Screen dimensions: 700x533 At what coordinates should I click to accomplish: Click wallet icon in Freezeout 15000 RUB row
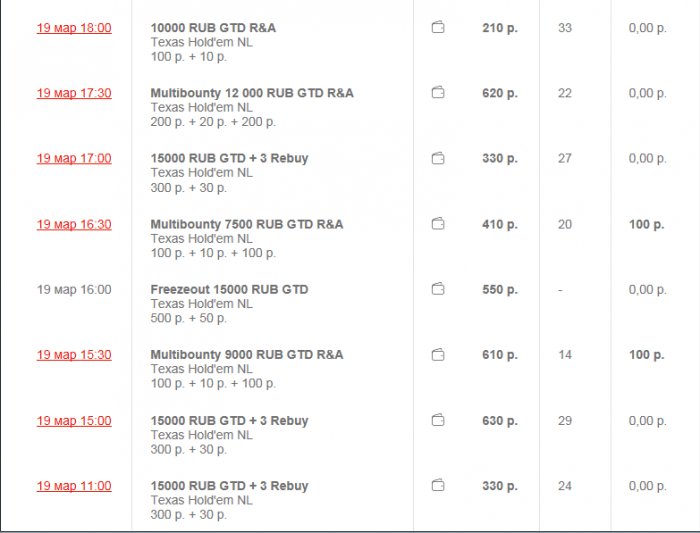(437, 289)
